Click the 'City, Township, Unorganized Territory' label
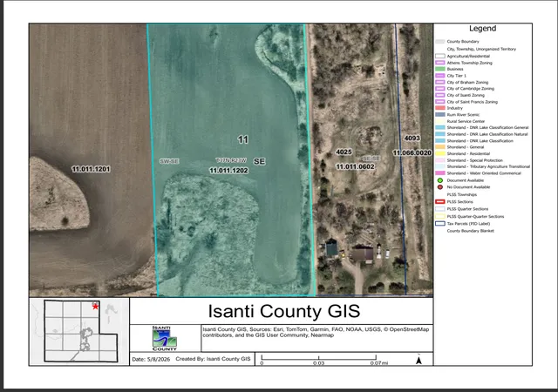This screenshot has height=392, width=558. [x=481, y=49]
